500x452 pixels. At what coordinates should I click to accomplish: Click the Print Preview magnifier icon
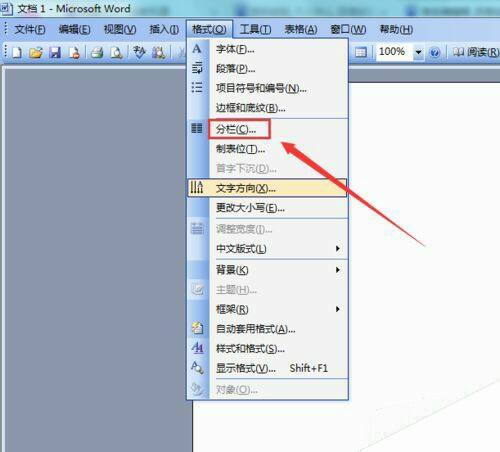click(116, 53)
